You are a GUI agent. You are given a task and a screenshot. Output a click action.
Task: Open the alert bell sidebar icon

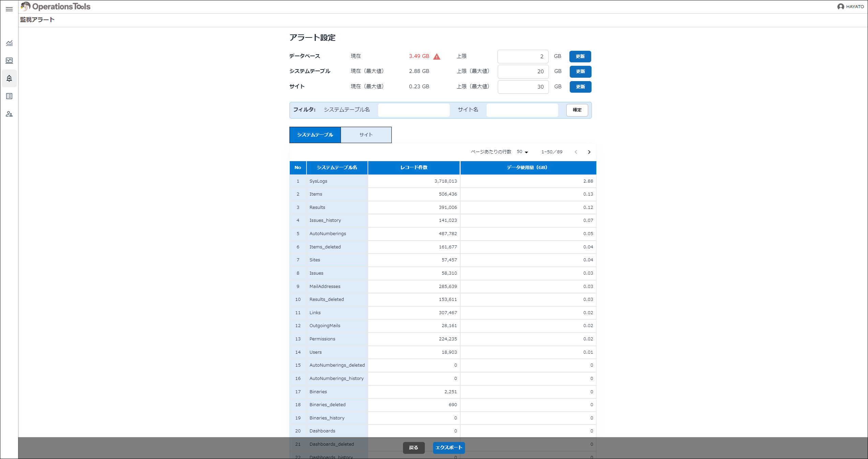pos(9,78)
